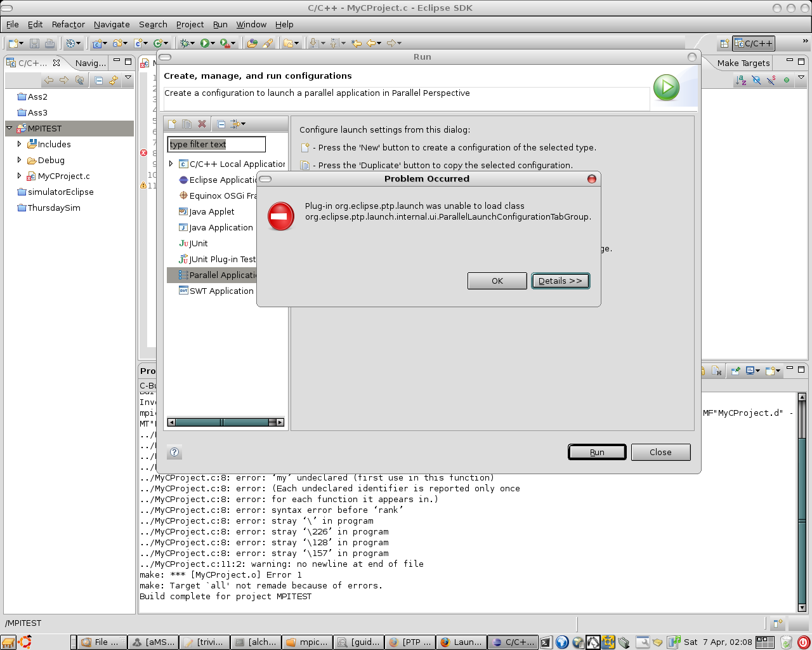Select SWT Application configuration type
Viewport: 812px width, 650px height.
pos(216,291)
